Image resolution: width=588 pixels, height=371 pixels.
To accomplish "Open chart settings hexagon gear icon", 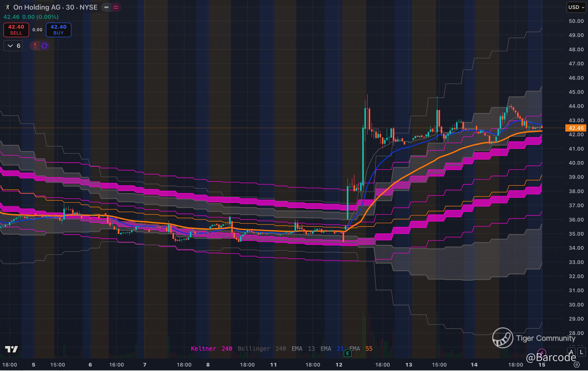I will pos(576,365).
